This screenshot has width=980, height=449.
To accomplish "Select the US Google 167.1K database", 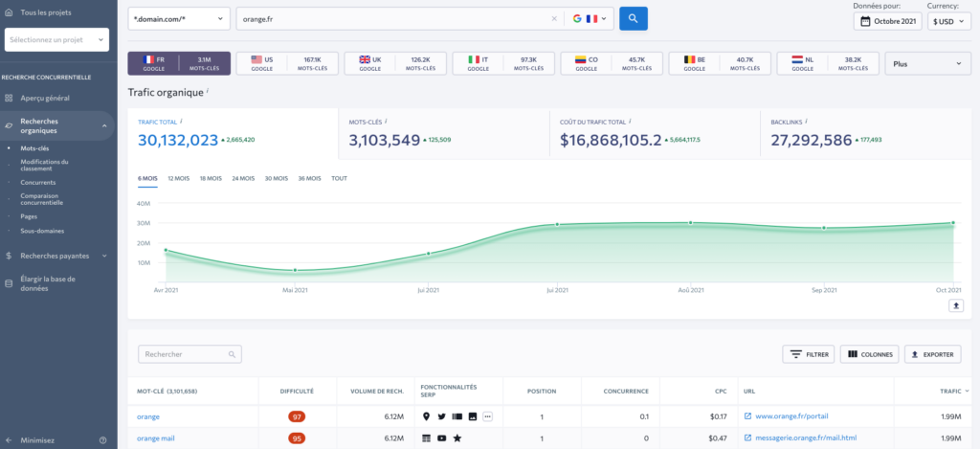I will coord(287,63).
